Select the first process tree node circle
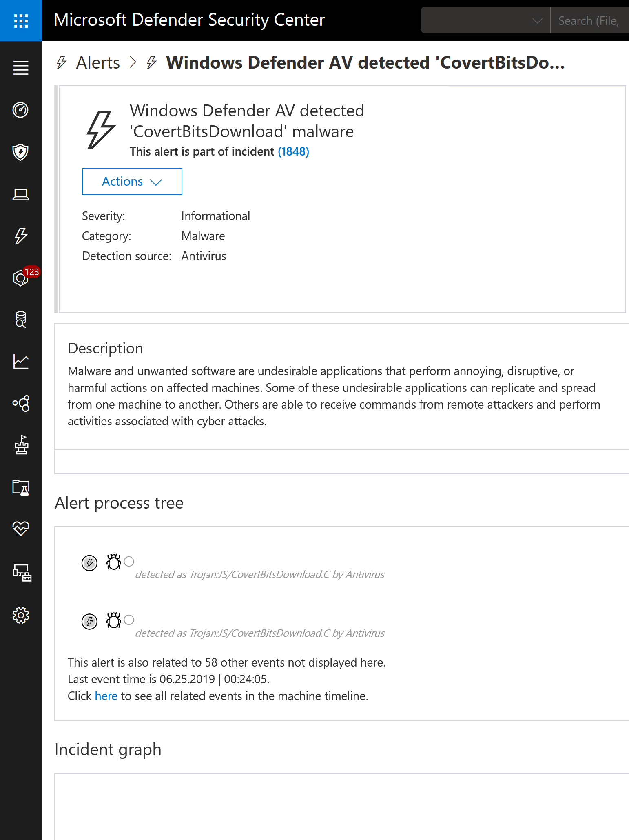 (129, 561)
